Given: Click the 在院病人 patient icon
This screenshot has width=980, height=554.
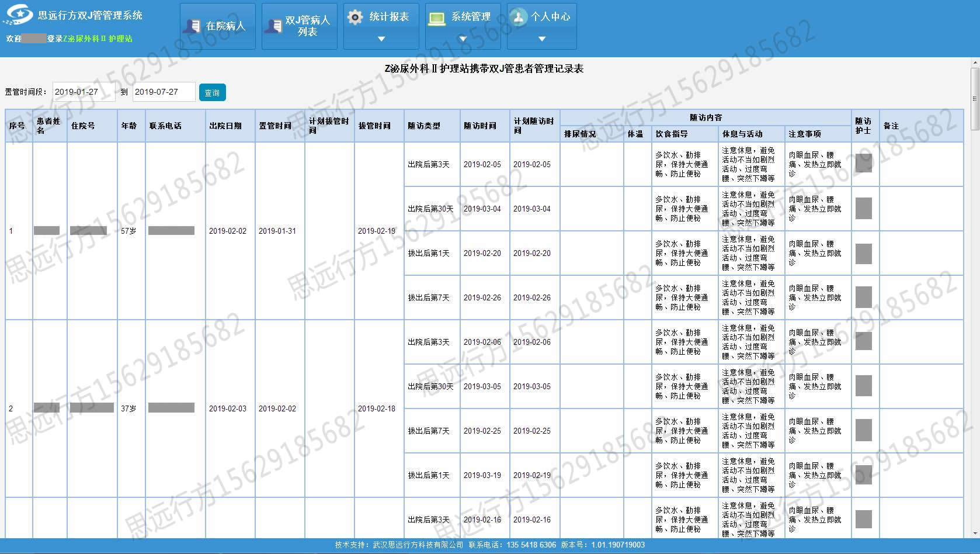Looking at the screenshot, I should click(x=192, y=26).
